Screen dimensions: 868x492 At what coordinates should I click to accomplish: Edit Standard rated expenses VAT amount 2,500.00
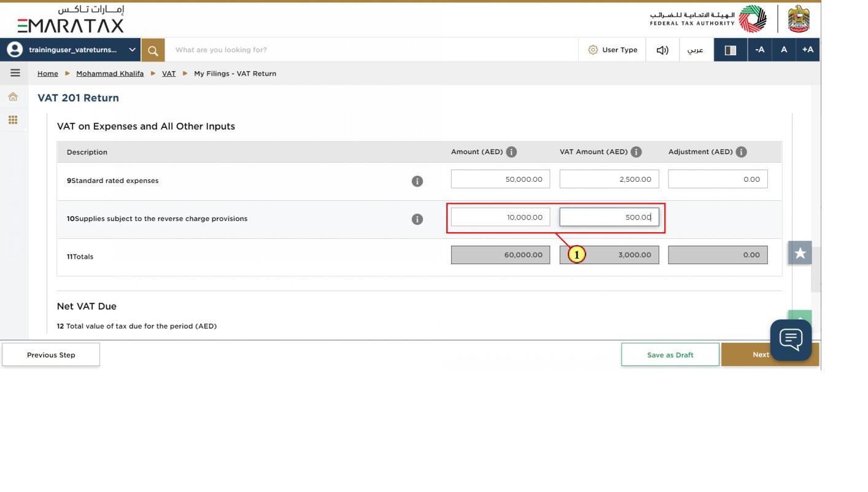point(609,179)
